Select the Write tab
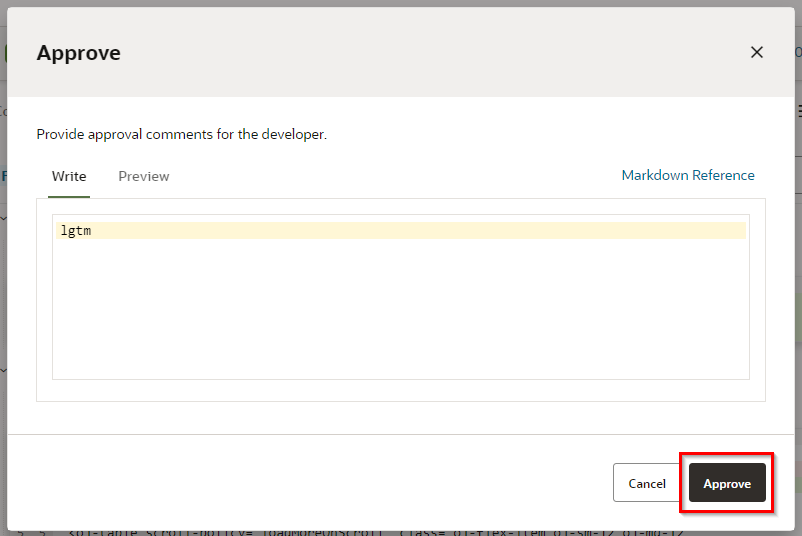The height and width of the screenshot is (536, 802). click(x=69, y=176)
